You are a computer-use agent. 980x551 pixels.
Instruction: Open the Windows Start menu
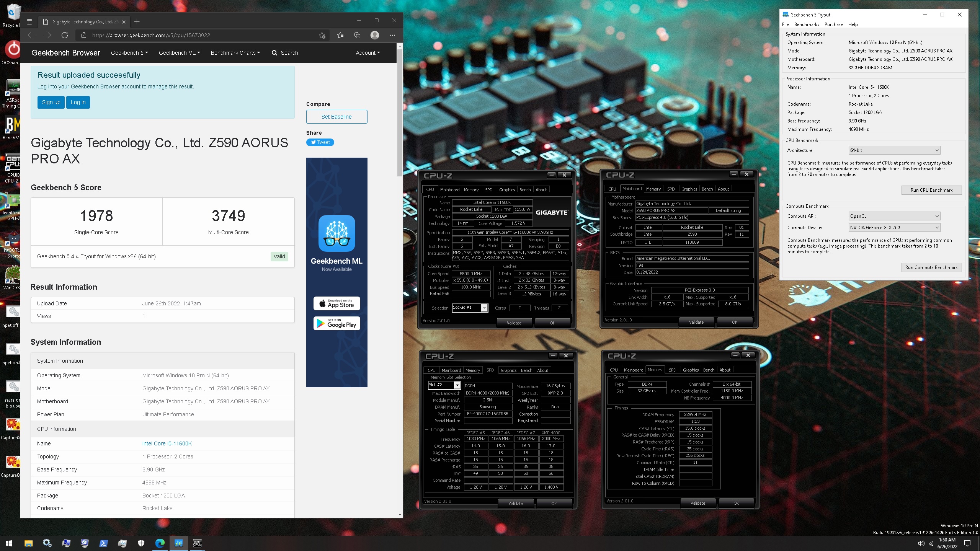[x=9, y=543]
